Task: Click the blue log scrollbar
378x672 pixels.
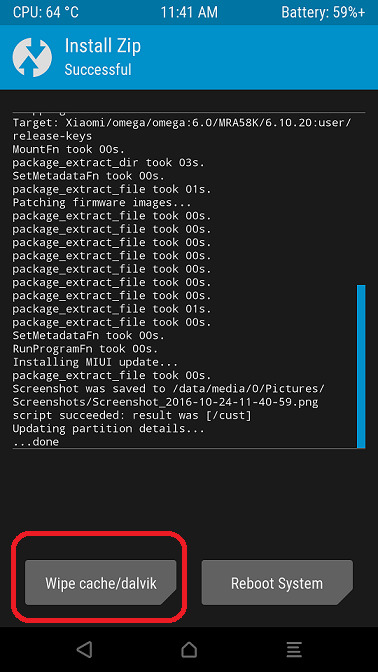Action: click(x=361, y=366)
